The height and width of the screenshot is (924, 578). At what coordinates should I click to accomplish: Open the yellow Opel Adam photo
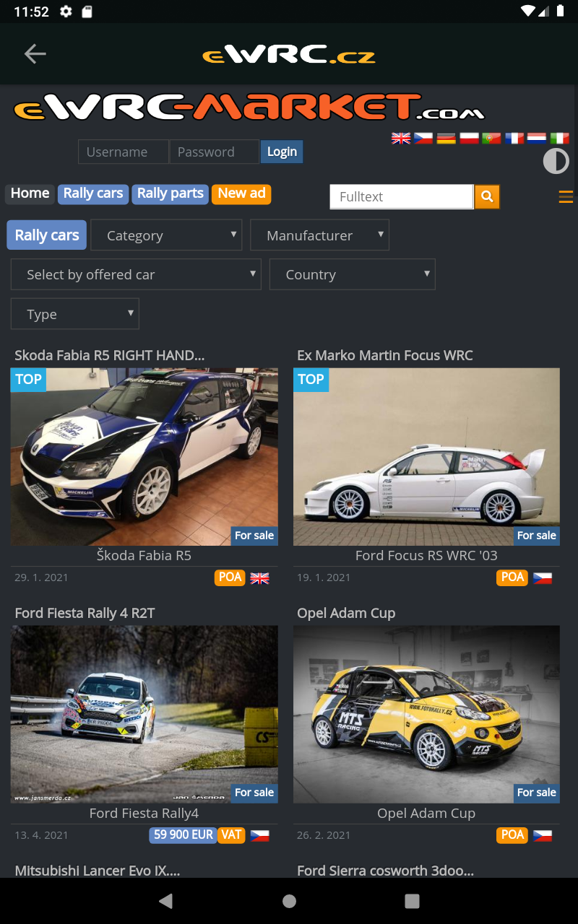426,714
